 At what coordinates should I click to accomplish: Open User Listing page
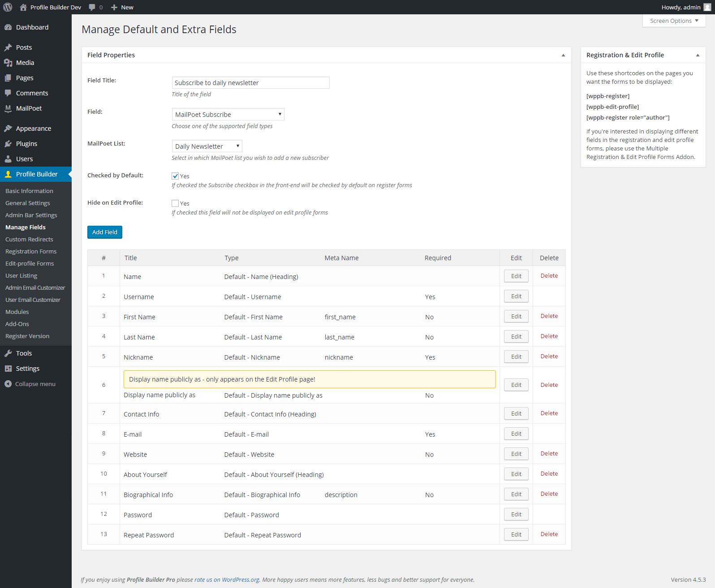click(22, 275)
